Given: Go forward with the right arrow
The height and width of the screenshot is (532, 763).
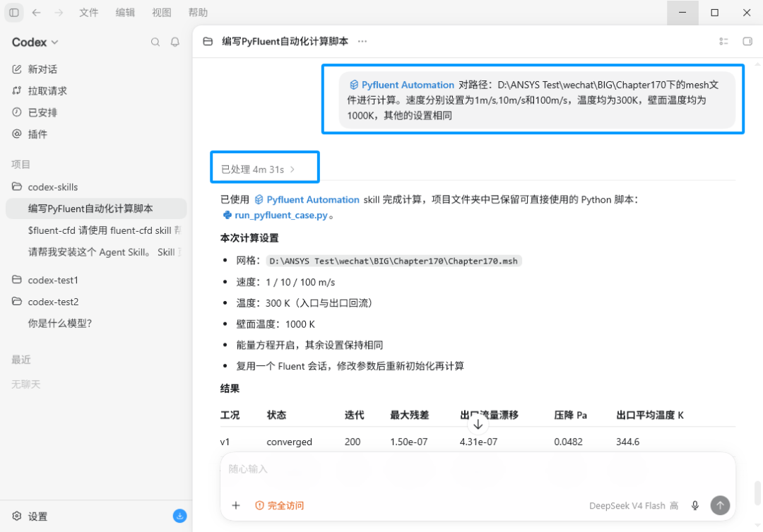Looking at the screenshot, I should click(x=59, y=13).
